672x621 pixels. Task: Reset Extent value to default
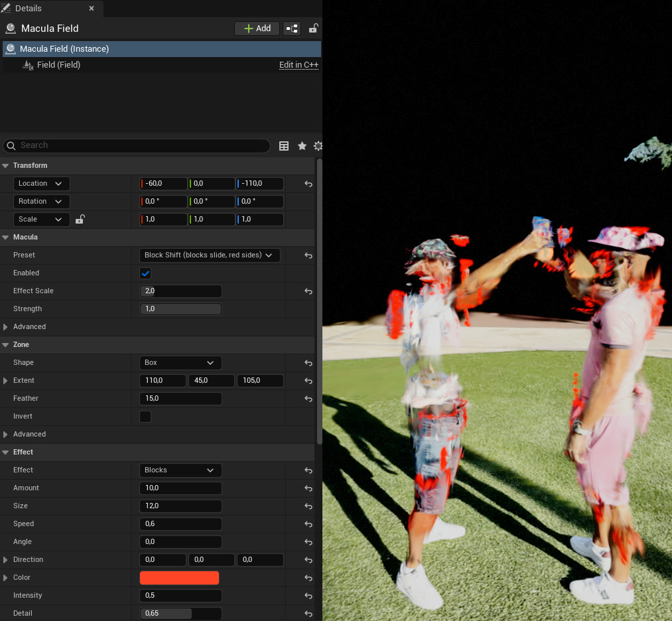click(x=308, y=381)
